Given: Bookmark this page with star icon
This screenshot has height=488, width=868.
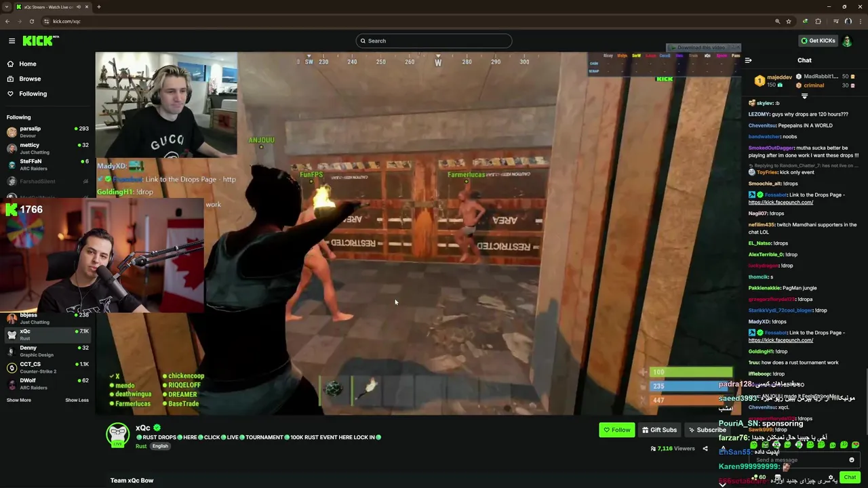Looking at the screenshot, I should [789, 21].
